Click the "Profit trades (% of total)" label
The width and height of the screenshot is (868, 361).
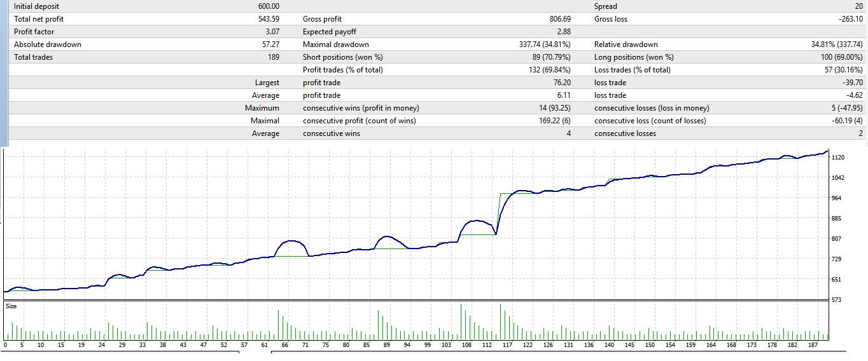click(x=343, y=70)
